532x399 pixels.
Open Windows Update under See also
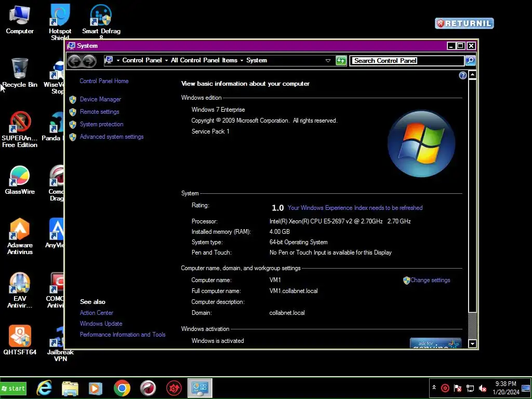pyautogui.click(x=101, y=324)
